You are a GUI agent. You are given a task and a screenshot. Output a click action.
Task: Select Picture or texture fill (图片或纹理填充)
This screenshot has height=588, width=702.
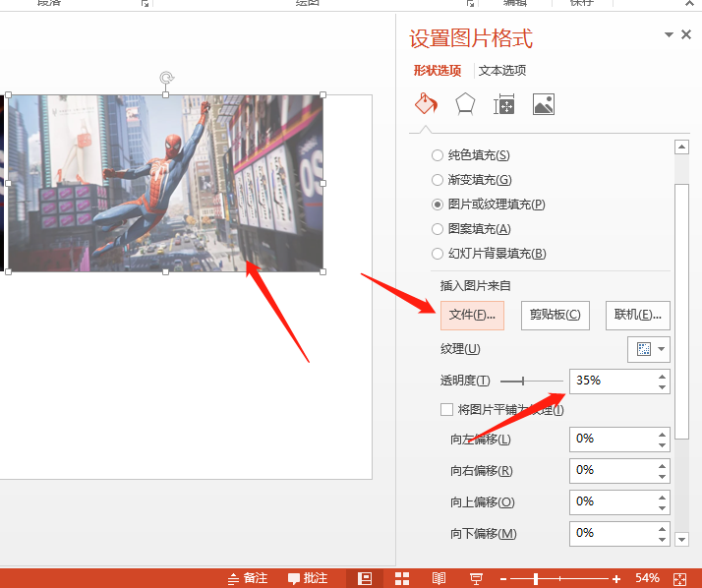click(x=437, y=205)
